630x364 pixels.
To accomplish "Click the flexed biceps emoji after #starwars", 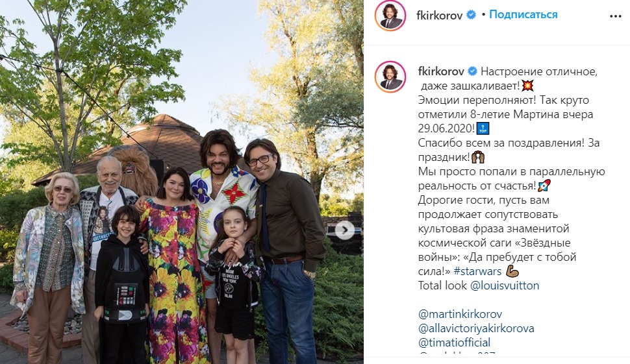I will [512, 271].
